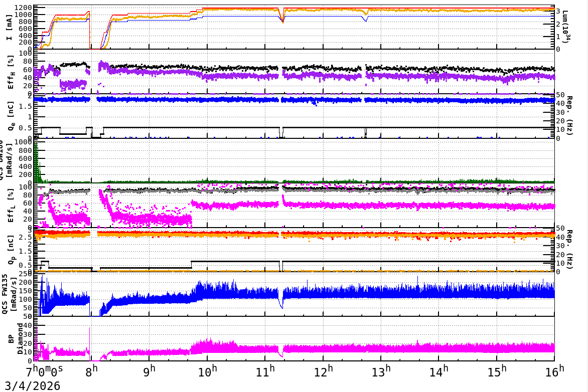Image resolution: width=588 pixels, height=392 pixels.
Task: Select the 9h time axis tick label
Action: point(150,371)
